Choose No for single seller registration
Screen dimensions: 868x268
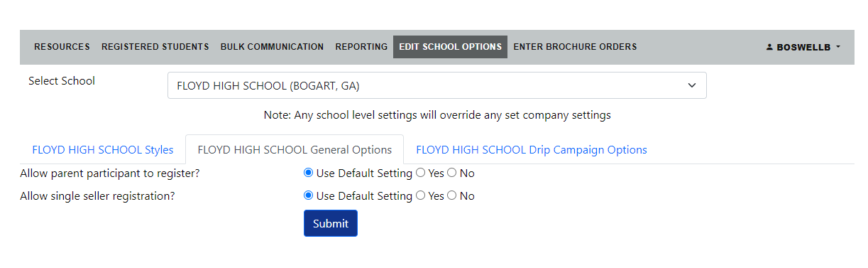451,195
